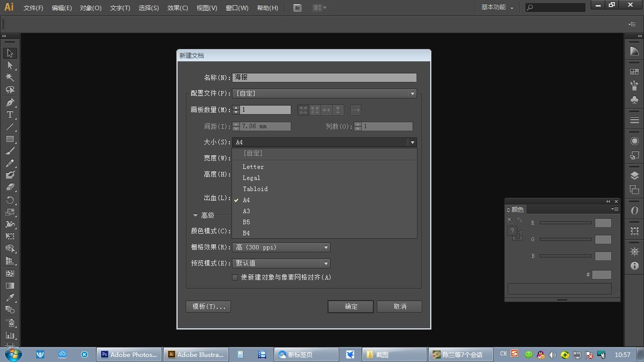The height and width of the screenshot is (362, 644).
Task: Collapse the 高级 advanced section
Action: pyautogui.click(x=195, y=215)
